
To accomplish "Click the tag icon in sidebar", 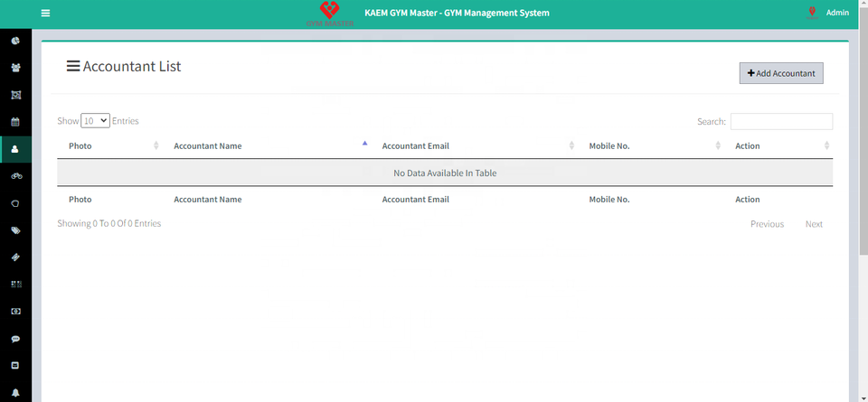I will [x=15, y=230].
